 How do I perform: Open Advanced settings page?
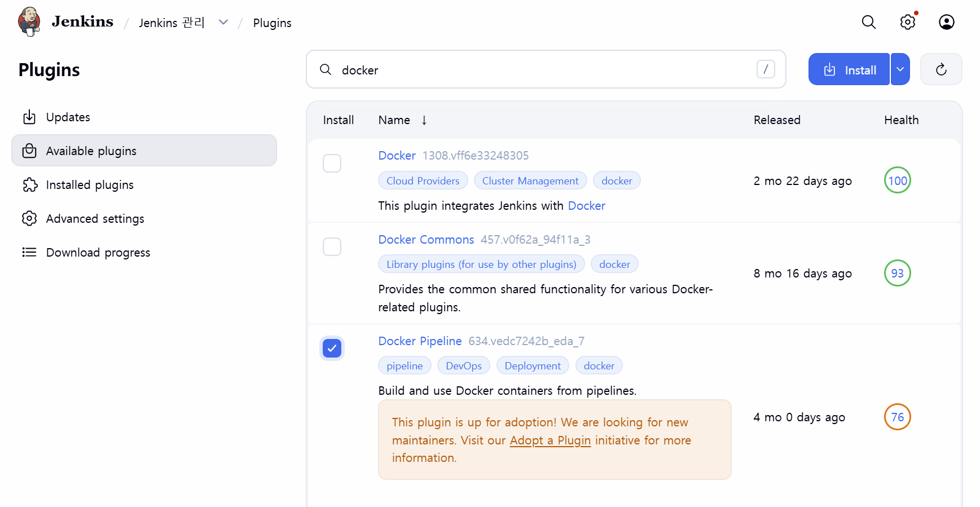point(144,218)
